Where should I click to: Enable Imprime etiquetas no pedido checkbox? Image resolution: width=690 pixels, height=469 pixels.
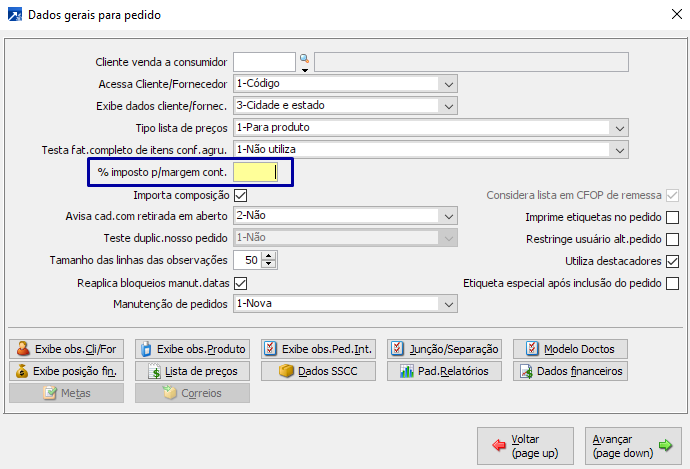click(672, 217)
